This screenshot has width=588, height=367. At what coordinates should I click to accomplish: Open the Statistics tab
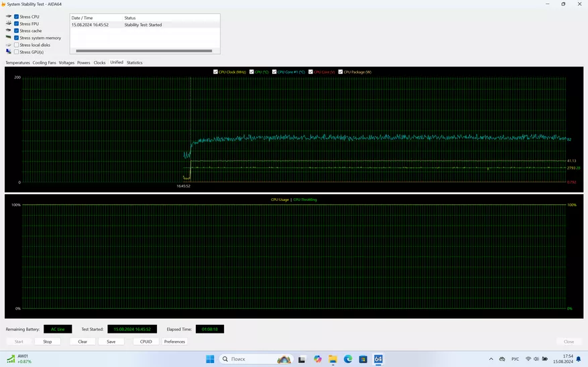tap(135, 62)
